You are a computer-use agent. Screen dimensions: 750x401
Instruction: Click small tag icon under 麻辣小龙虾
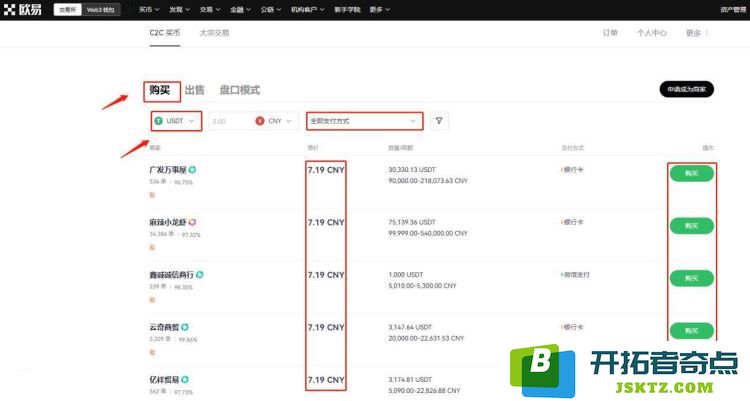coord(152,247)
